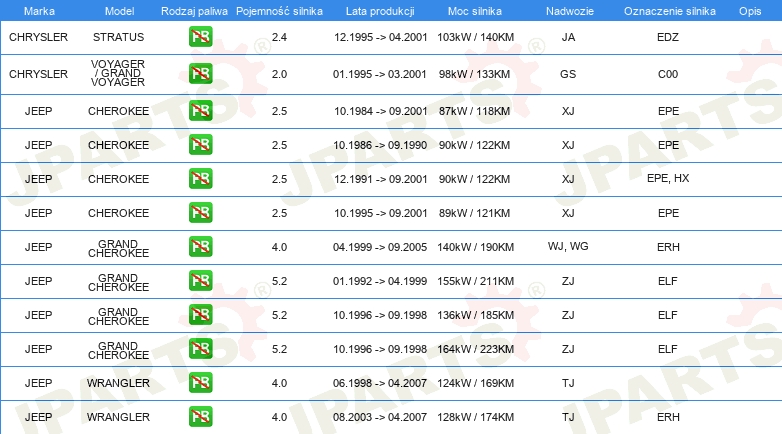Screen dimensions: 782x434
Task: Click the 87kW / 118KM power cell
Action: [x=474, y=111]
